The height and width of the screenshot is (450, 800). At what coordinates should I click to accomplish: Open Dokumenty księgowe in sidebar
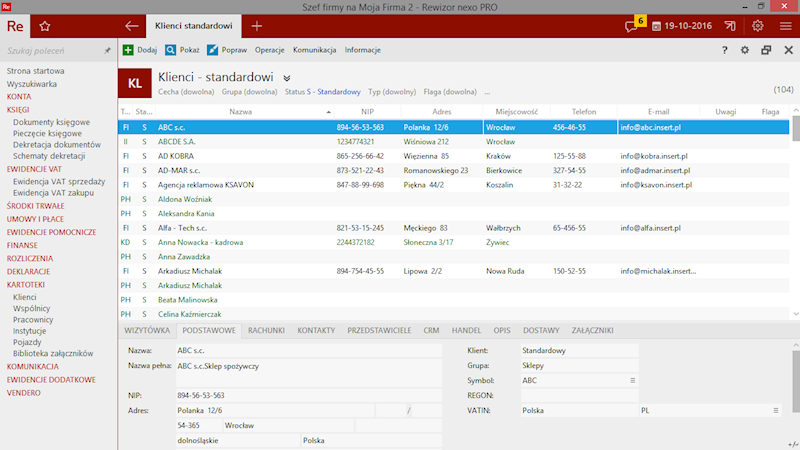(x=52, y=122)
